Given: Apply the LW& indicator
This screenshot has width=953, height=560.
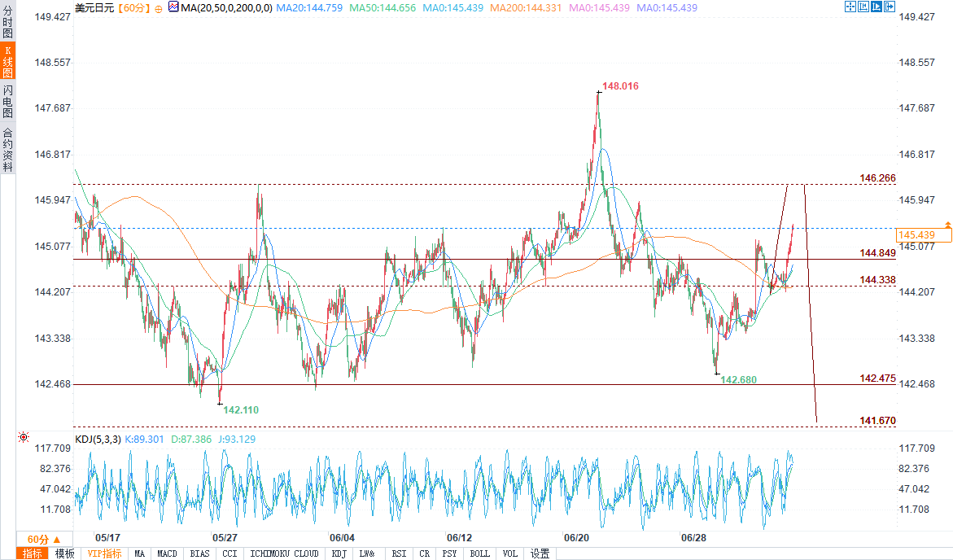Looking at the screenshot, I should coord(367,553).
